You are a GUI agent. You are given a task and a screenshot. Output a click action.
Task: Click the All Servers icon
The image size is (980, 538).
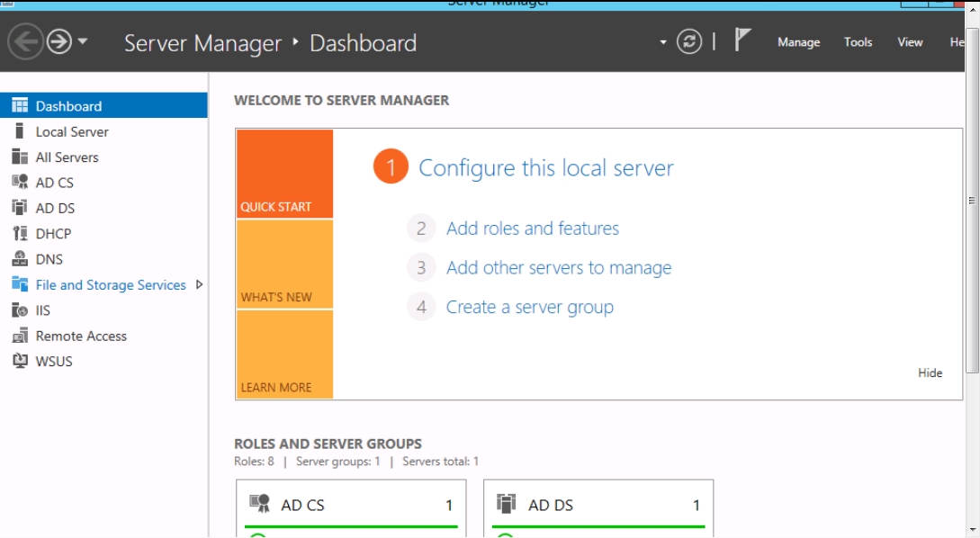pos(20,157)
